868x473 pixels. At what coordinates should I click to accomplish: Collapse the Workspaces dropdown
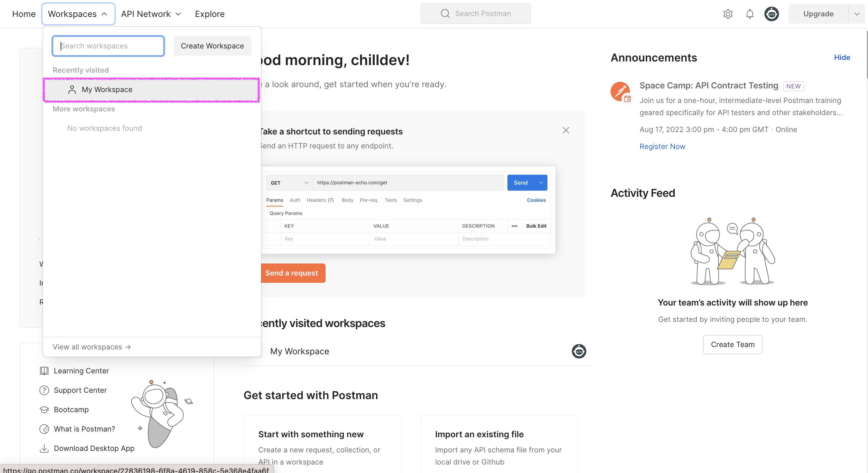tap(78, 14)
